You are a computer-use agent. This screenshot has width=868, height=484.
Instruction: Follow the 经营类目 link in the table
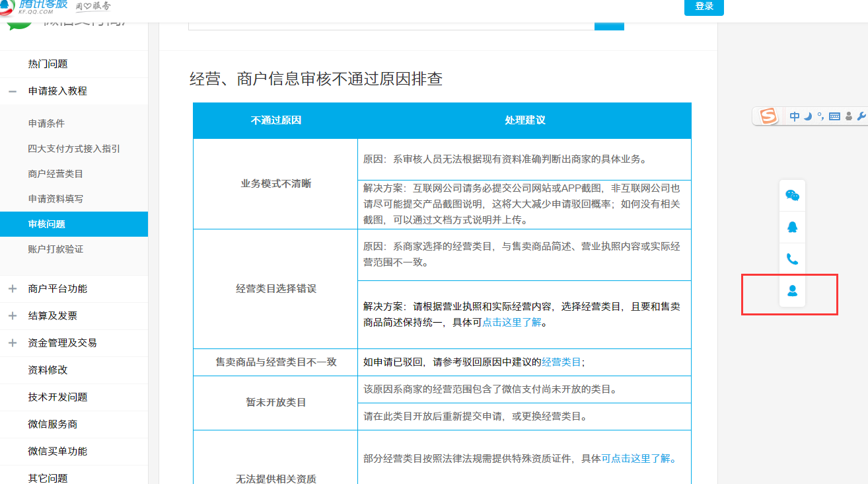pos(561,362)
